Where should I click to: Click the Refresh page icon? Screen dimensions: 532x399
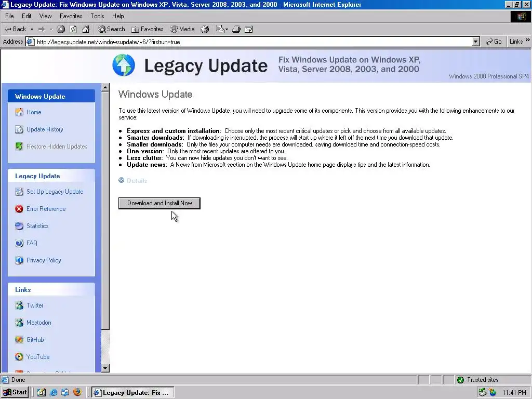click(x=73, y=30)
